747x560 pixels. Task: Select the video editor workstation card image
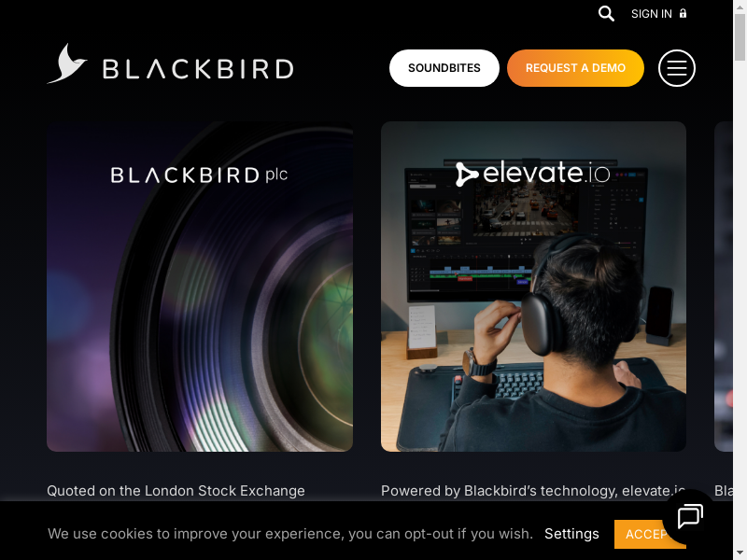click(x=533, y=287)
